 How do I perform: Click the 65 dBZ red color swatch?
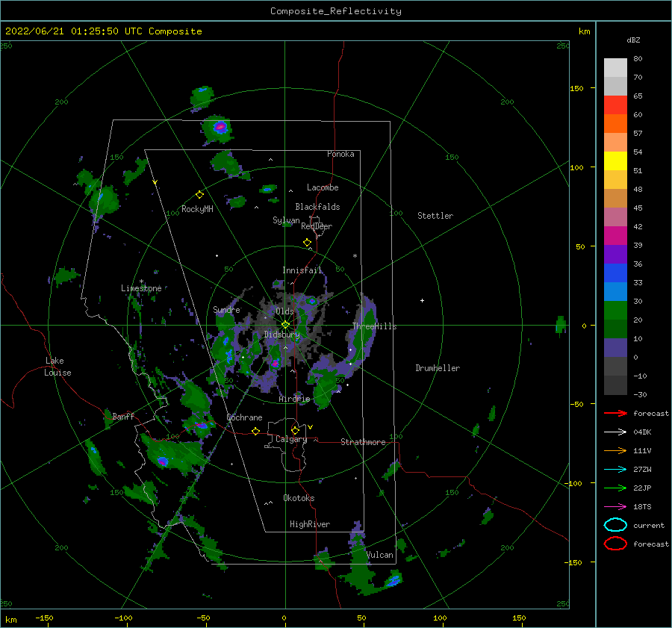pos(615,105)
